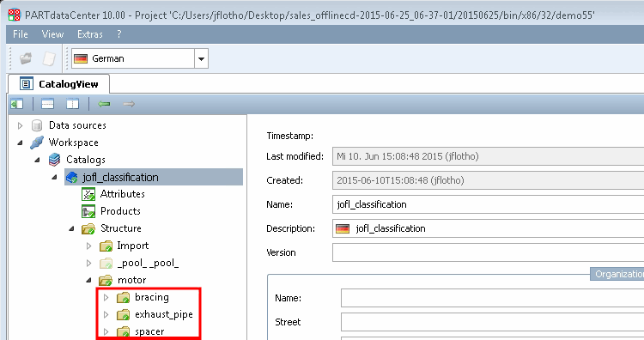Collapse the Catalogs node
The width and height of the screenshot is (644, 340).
point(38,160)
